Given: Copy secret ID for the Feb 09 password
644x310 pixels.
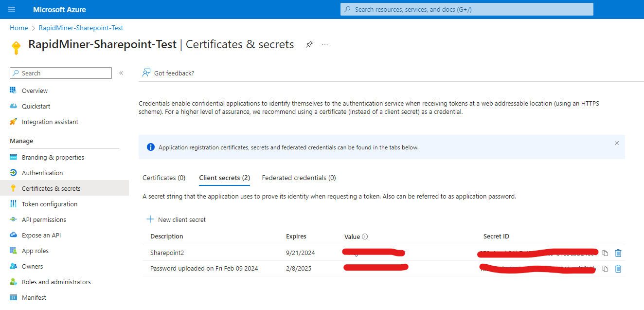Looking at the screenshot, I should point(605,269).
